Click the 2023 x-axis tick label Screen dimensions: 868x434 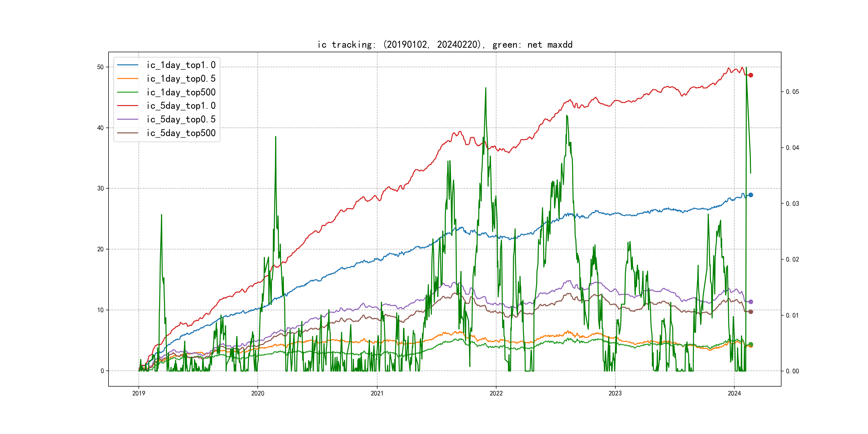pyautogui.click(x=615, y=393)
